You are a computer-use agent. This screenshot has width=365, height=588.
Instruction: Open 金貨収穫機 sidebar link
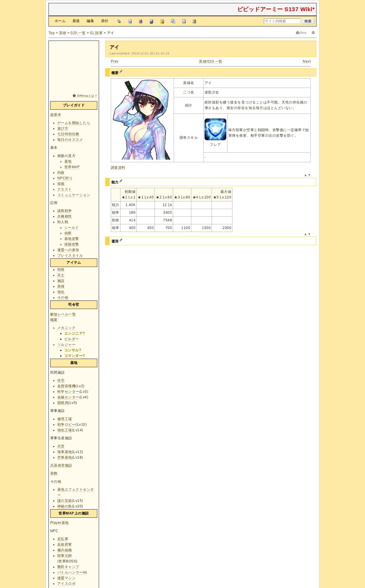coord(66,386)
